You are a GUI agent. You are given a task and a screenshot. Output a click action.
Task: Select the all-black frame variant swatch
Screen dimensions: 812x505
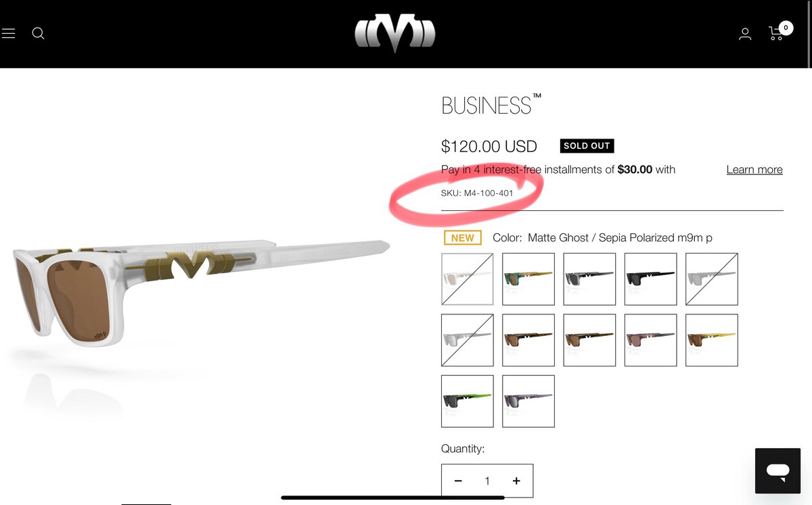[650, 279]
